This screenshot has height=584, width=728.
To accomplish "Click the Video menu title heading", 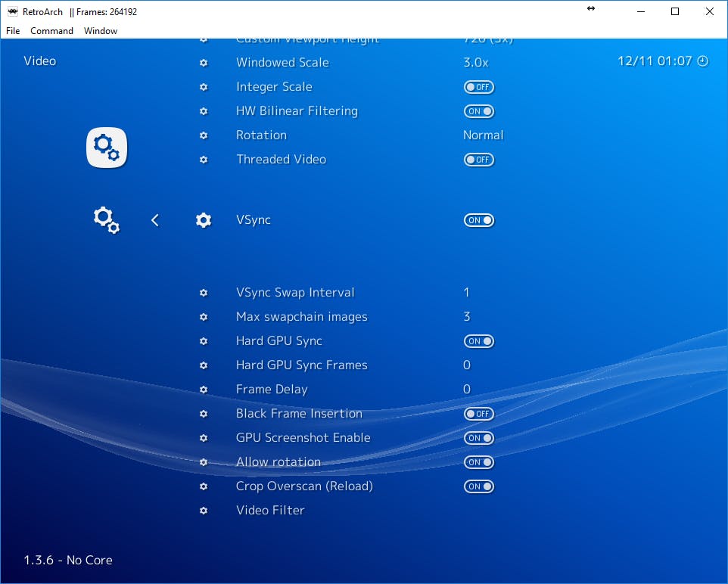I will (x=40, y=61).
